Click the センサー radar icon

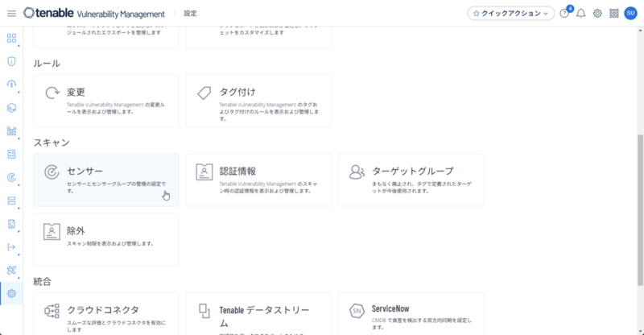(x=52, y=172)
